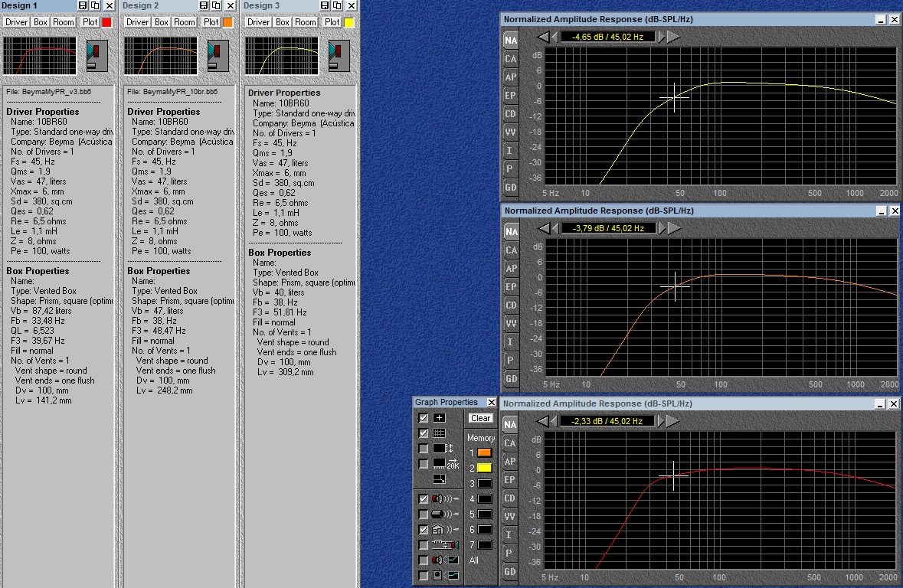Jump cursor far right in orange graph window

click(673, 229)
